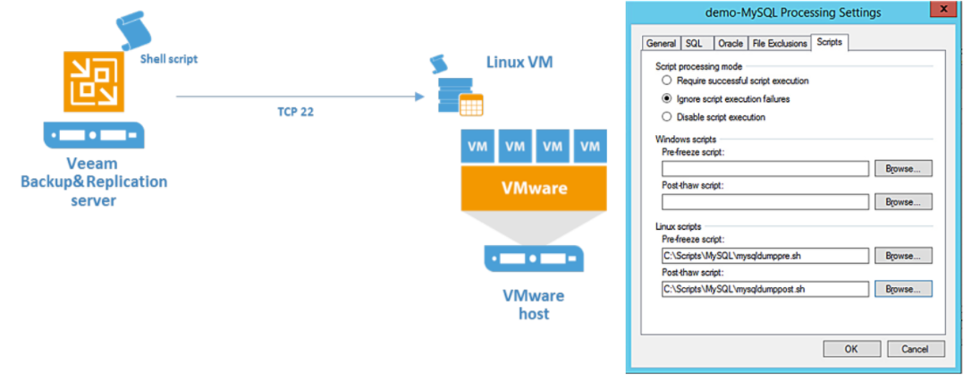Select the Scripts tab
The image size is (980, 390).
(830, 43)
